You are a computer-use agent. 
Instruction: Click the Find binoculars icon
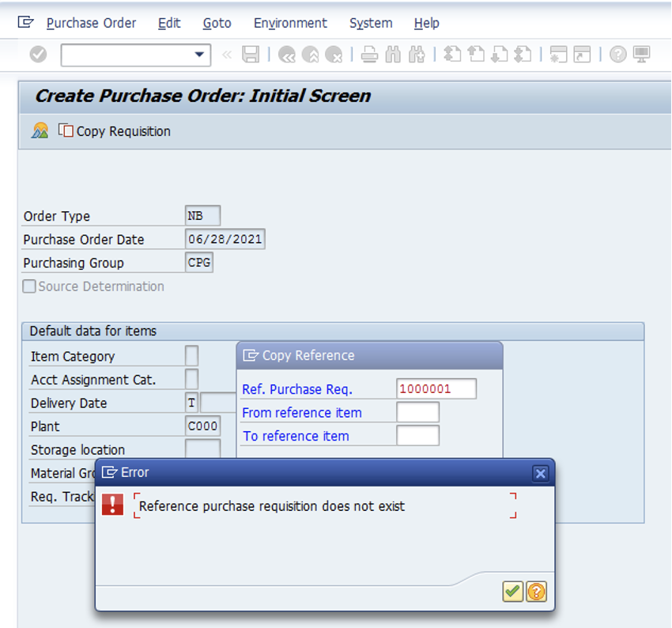click(393, 55)
